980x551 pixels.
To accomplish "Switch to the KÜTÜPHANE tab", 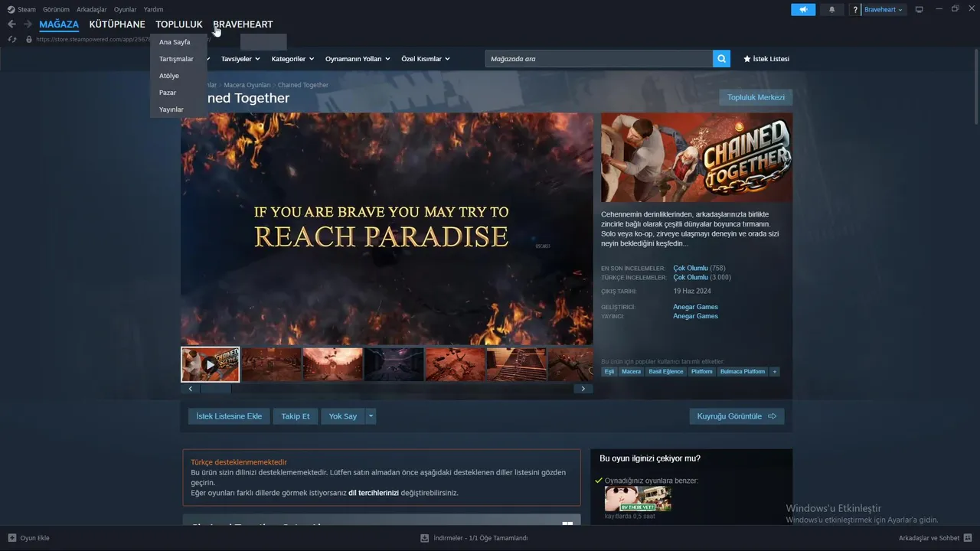I will pos(117,24).
